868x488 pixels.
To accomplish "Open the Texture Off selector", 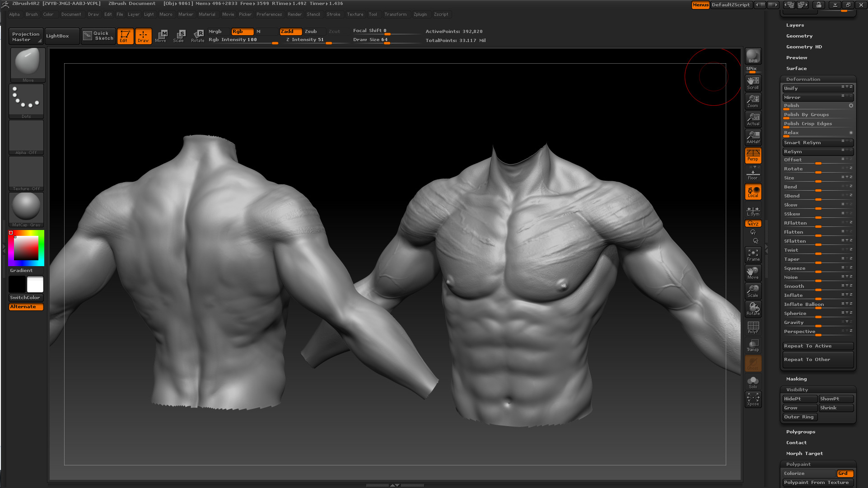I will 26,174.
